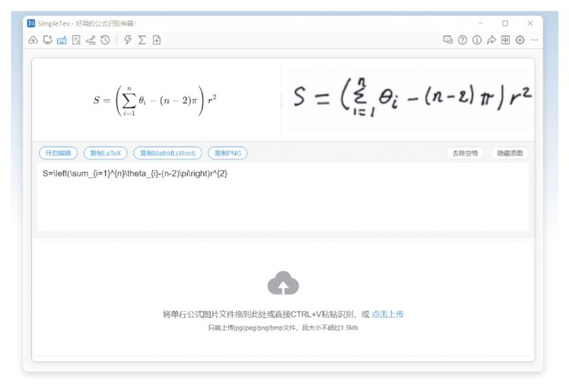Click the 开启编辑 button
The width and height of the screenshot is (569, 392).
click(x=58, y=153)
